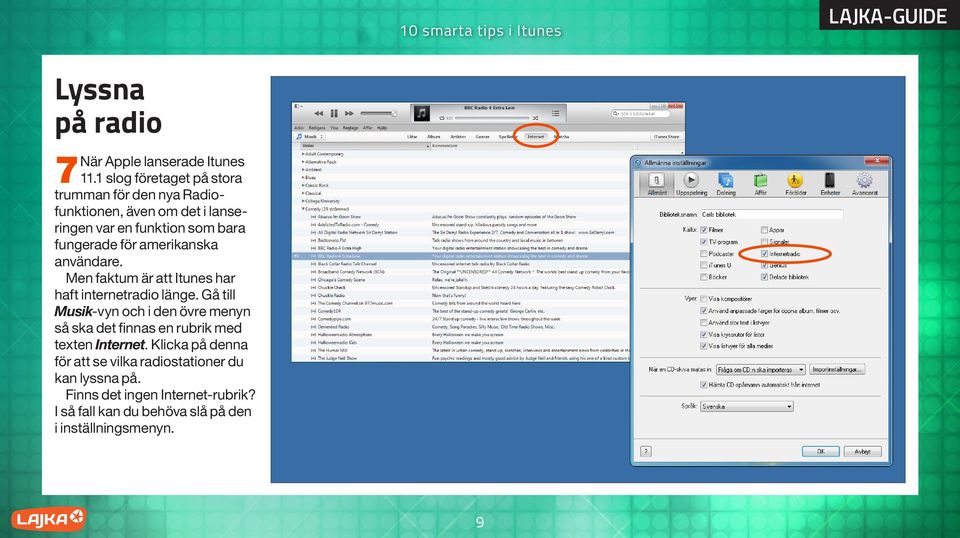
Task: Expand the Classic Rock category
Action: coord(302,185)
